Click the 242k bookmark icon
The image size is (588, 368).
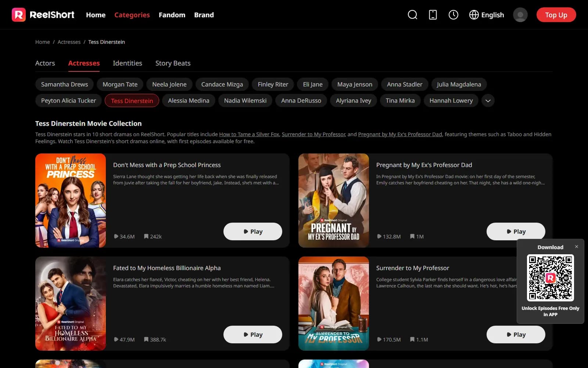(x=146, y=236)
